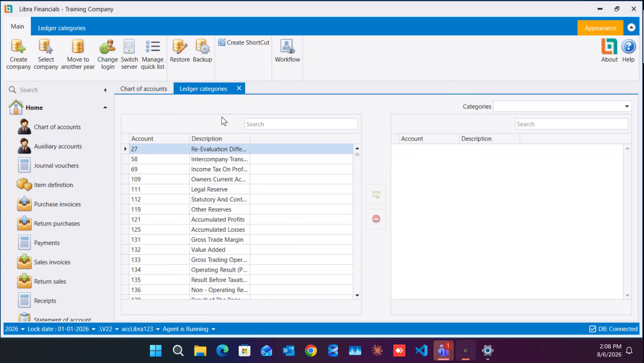
Task: Close the Ledger categories tab
Action: pyautogui.click(x=239, y=88)
